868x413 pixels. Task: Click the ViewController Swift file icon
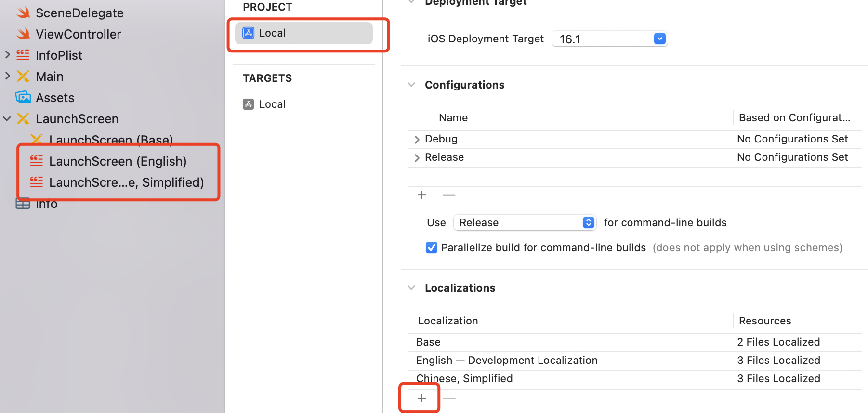tap(23, 34)
